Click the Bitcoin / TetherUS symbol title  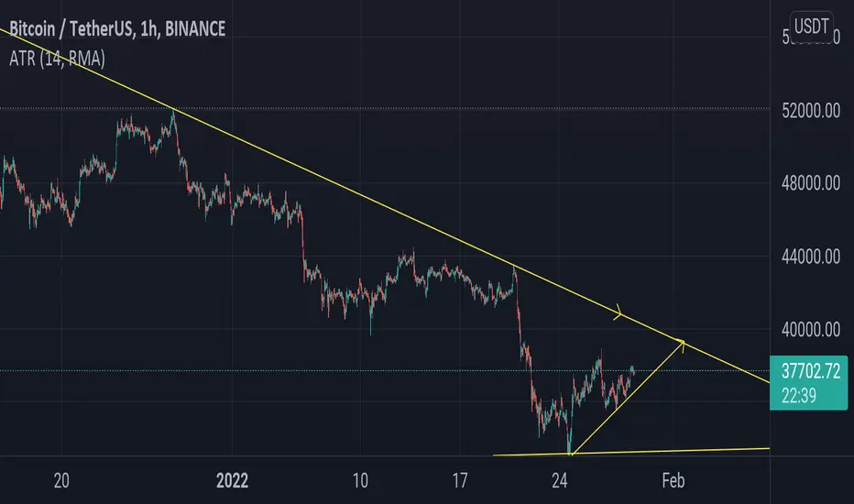(117, 28)
